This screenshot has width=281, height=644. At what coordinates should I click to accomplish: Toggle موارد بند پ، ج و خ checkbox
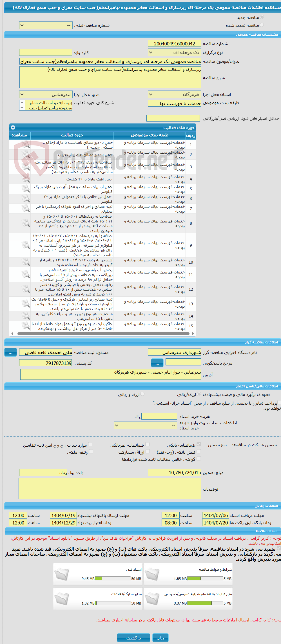coord(90,444)
